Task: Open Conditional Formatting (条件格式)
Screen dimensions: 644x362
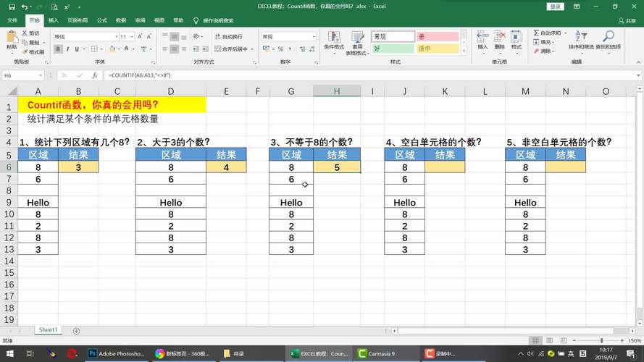Action: (x=334, y=41)
